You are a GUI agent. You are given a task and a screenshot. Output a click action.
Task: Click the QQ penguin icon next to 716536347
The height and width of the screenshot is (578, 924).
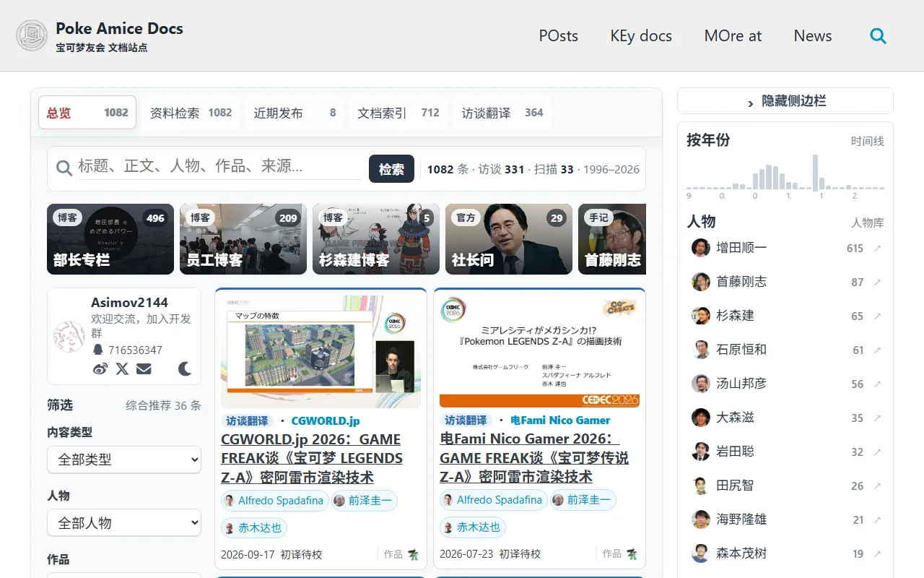click(x=98, y=350)
